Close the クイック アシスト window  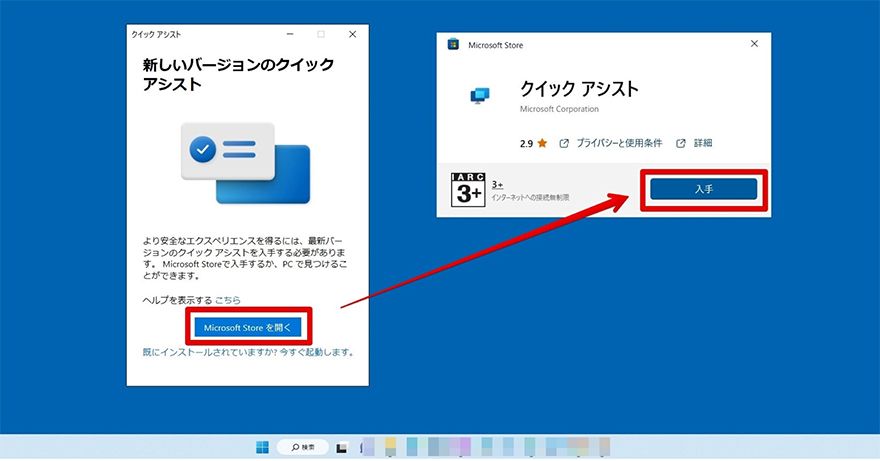click(352, 34)
